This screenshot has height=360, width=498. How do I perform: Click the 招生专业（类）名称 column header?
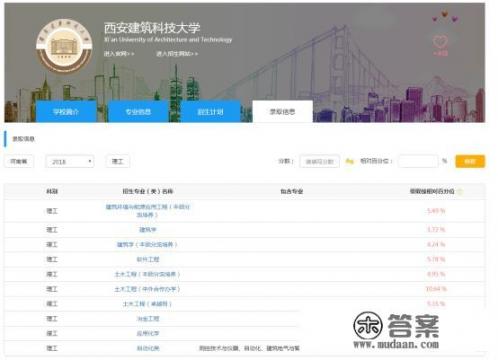tap(148, 191)
